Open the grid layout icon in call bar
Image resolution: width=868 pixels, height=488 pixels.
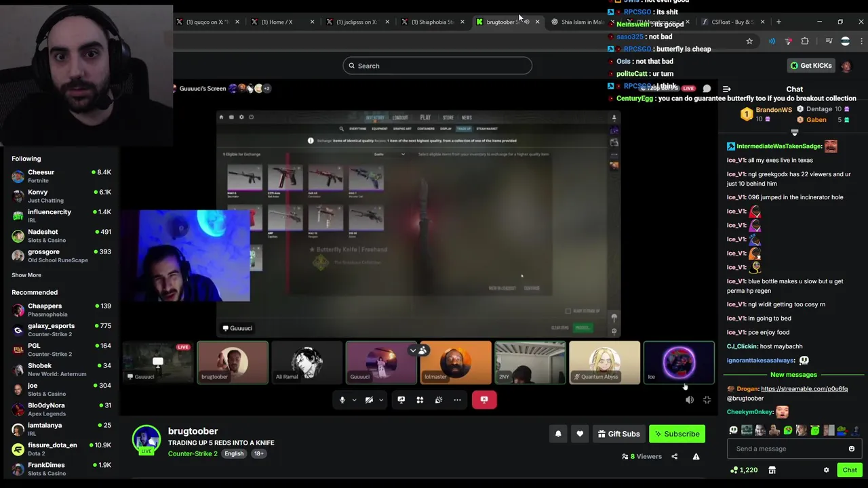click(420, 400)
